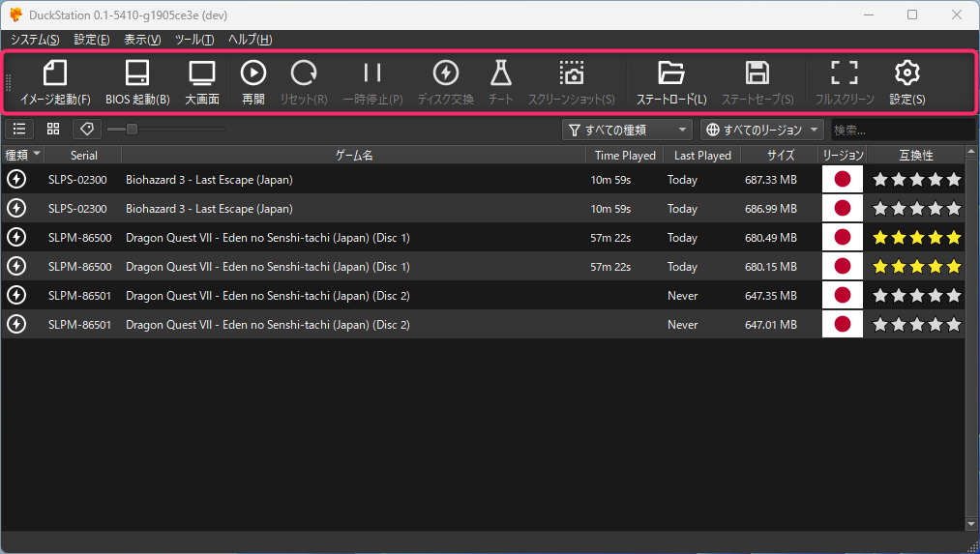
Task: Click the 検索 search field
Action: 903,130
